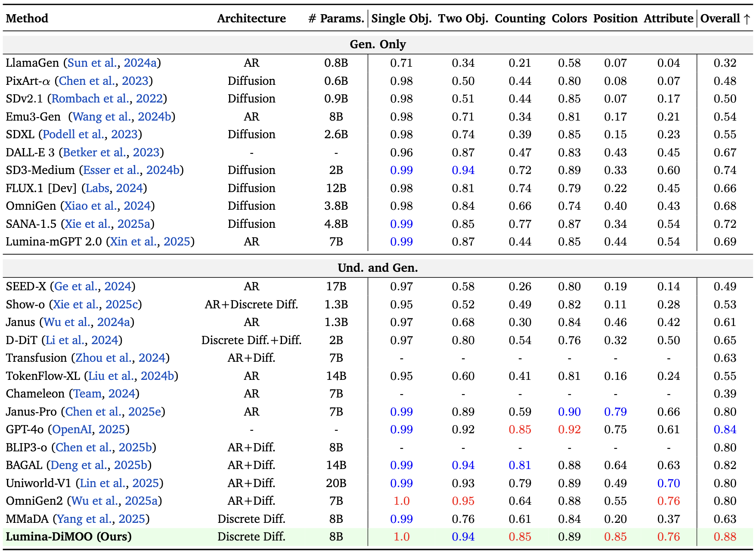
Task: Click the Podell et al., 2023 SDXL citation
Action: tap(90, 134)
